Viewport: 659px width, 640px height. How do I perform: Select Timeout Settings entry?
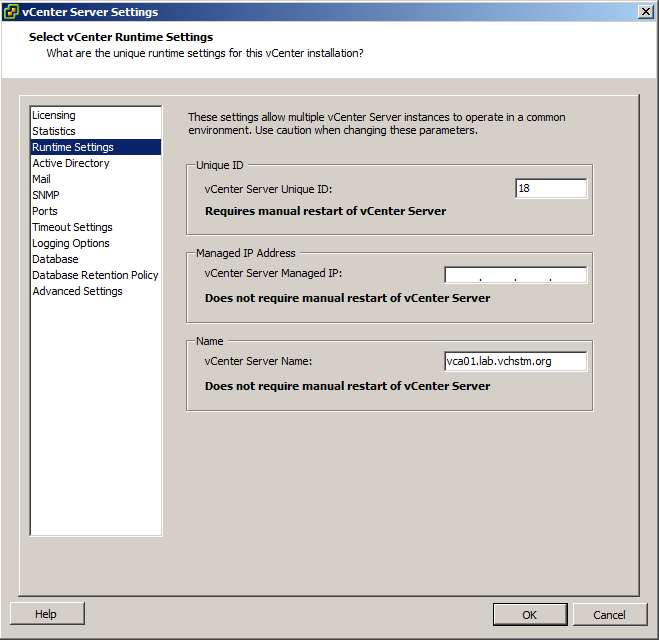pyautogui.click(x=96, y=227)
